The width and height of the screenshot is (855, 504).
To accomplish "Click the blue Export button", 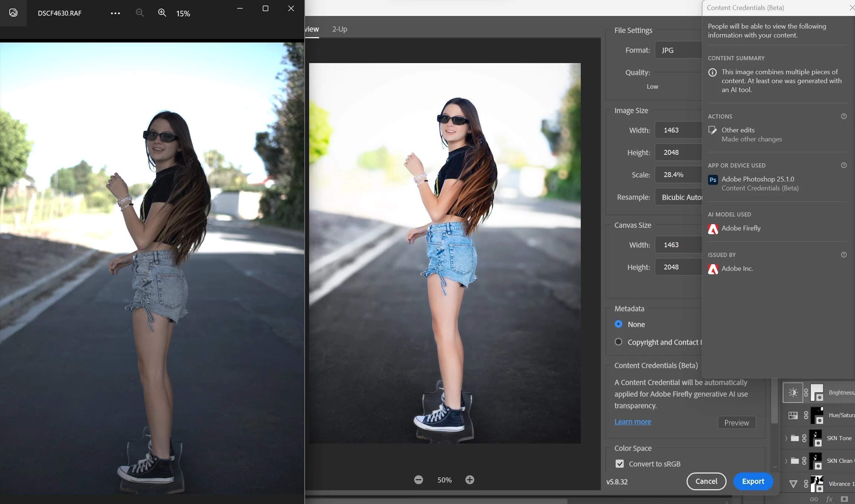I will coord(753,481).
